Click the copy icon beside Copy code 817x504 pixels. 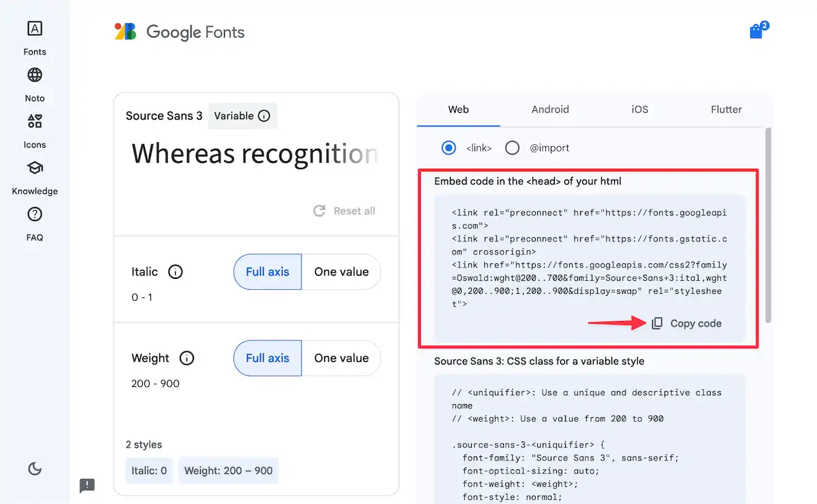(657, 323)
